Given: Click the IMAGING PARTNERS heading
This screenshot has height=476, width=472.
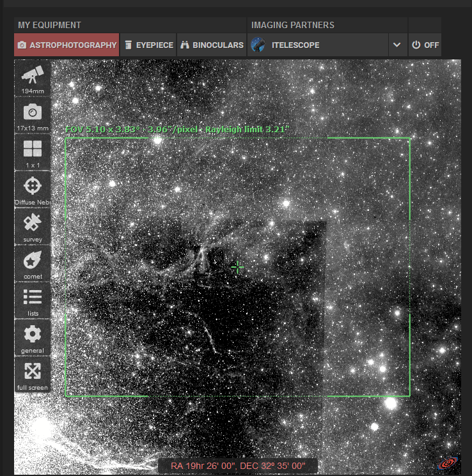Looking at the screenshot, I should [293, 25].
